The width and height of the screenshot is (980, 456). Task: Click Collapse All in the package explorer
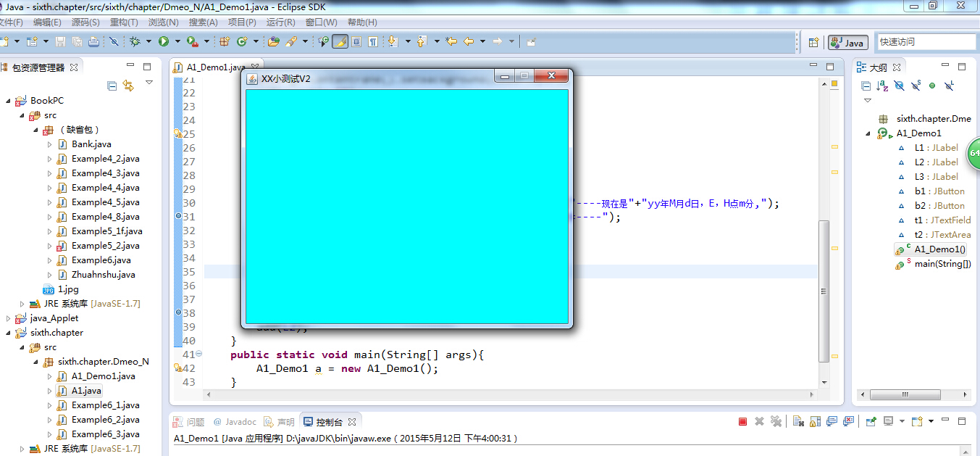click(x=112, y=86)
